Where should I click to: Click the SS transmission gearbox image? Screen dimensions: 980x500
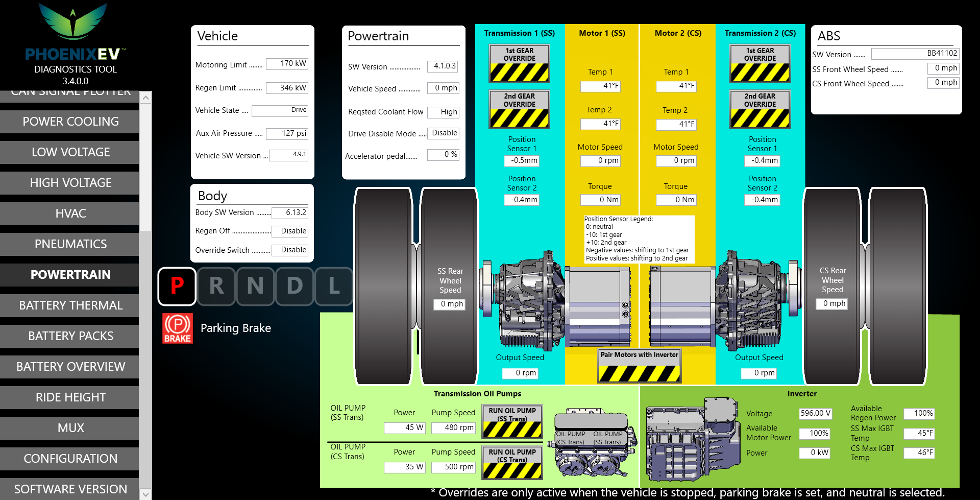(522, 300)
